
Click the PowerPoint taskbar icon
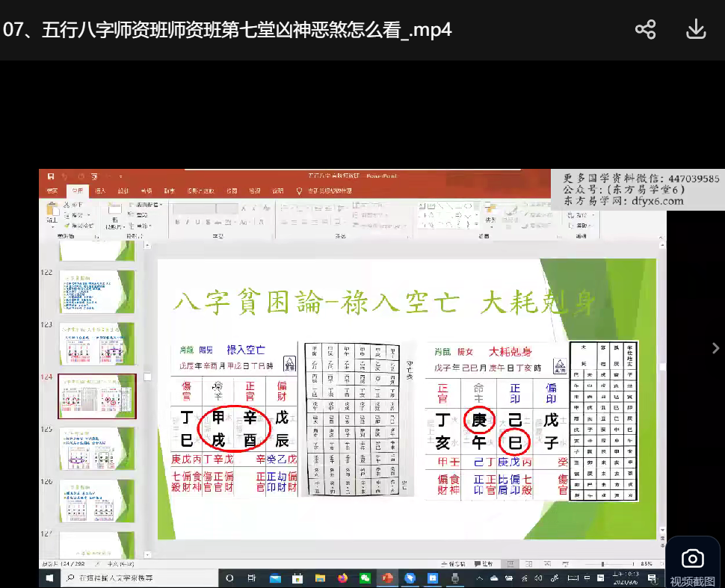388,578
